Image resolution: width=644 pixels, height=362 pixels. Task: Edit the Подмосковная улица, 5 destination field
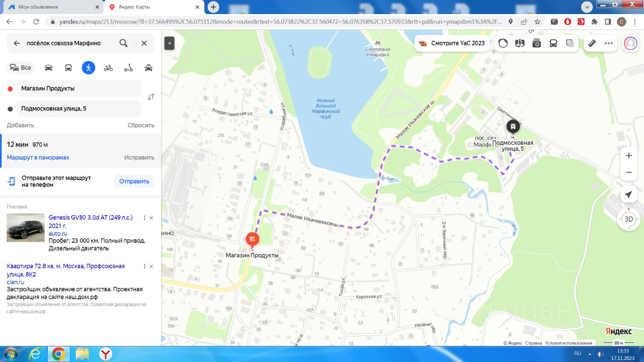coord(78,109)
